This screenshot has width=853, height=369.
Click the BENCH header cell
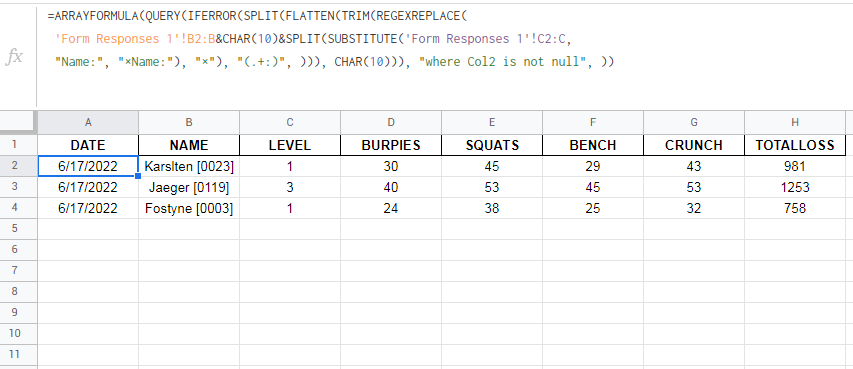tap(593, 145)
